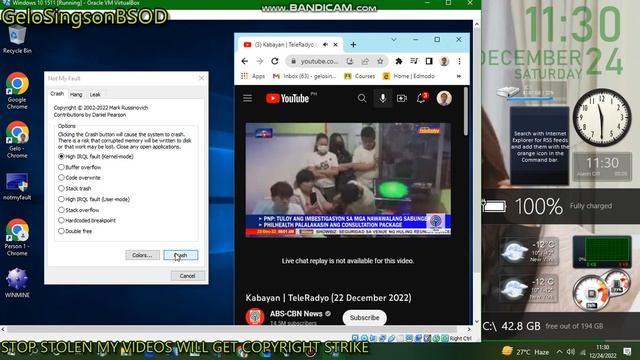Open the Gelo - Chrome desktop shortcut

(17, 139)
